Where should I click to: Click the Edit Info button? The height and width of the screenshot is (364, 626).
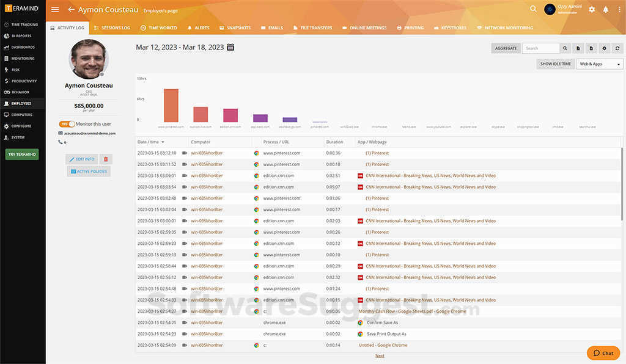point(82,159)
